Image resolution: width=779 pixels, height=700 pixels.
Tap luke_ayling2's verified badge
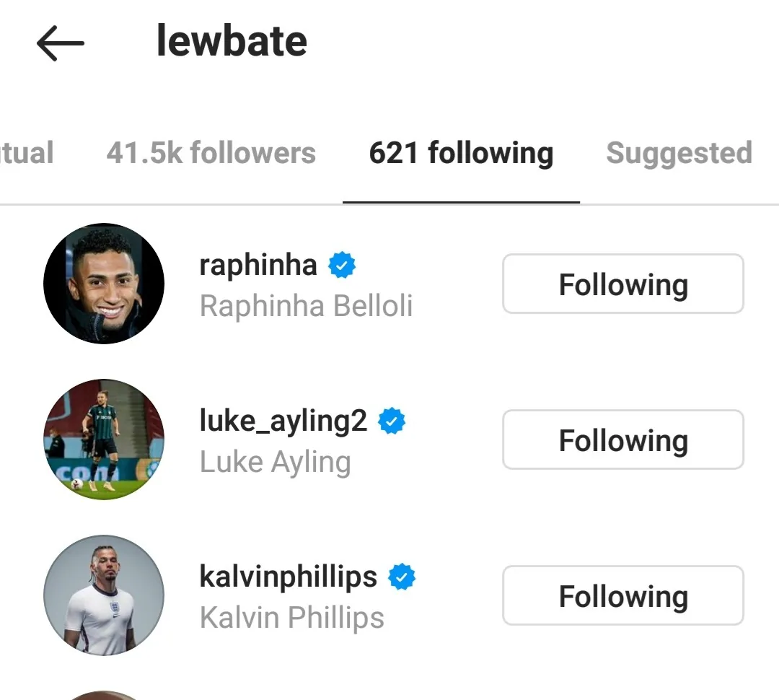[392, 421]
